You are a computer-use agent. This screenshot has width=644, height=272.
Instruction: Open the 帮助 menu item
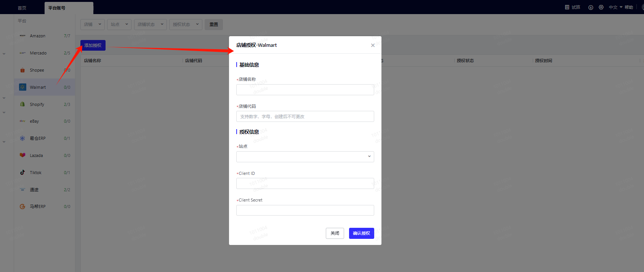629,7
